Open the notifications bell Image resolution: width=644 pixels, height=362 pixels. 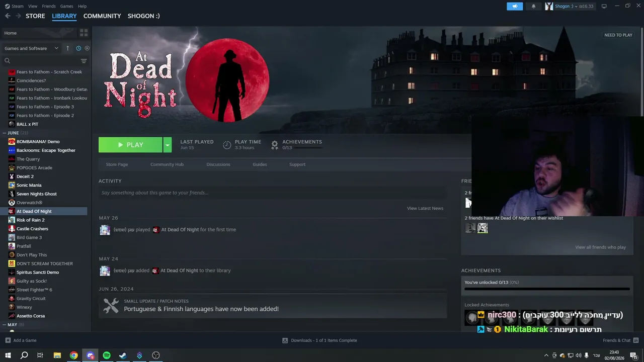pos(534,6)
